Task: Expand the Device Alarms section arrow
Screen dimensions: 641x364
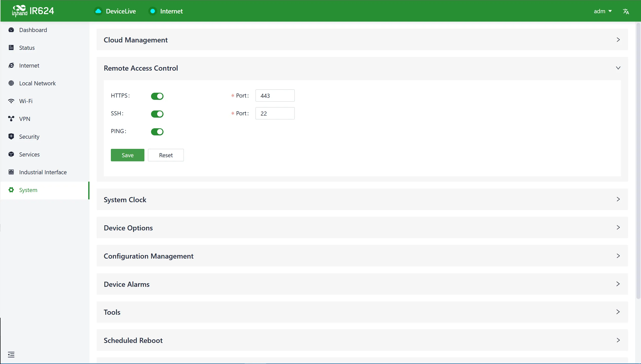Action: click(x=618, y=284)
